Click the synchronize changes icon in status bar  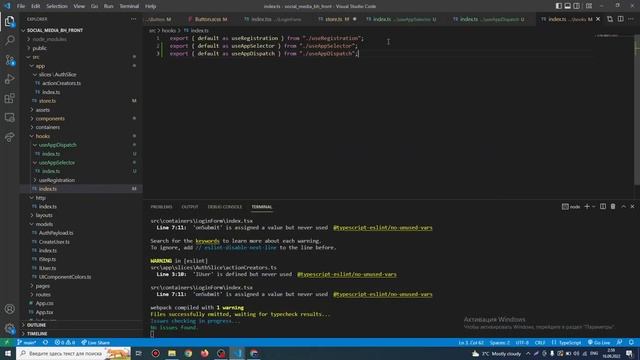(45, 342)
